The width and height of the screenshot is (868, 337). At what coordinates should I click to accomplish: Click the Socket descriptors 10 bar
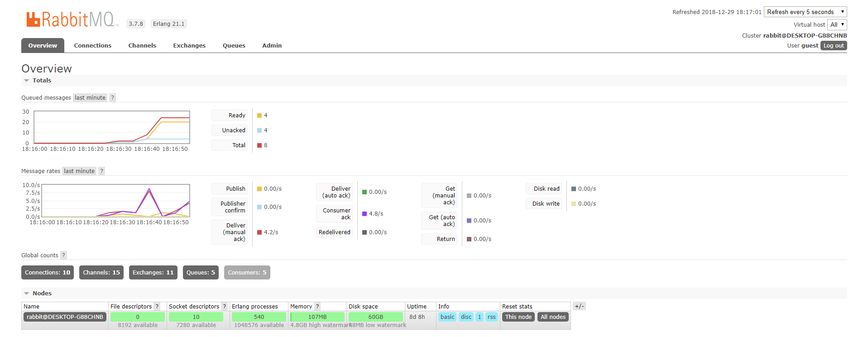196,317
